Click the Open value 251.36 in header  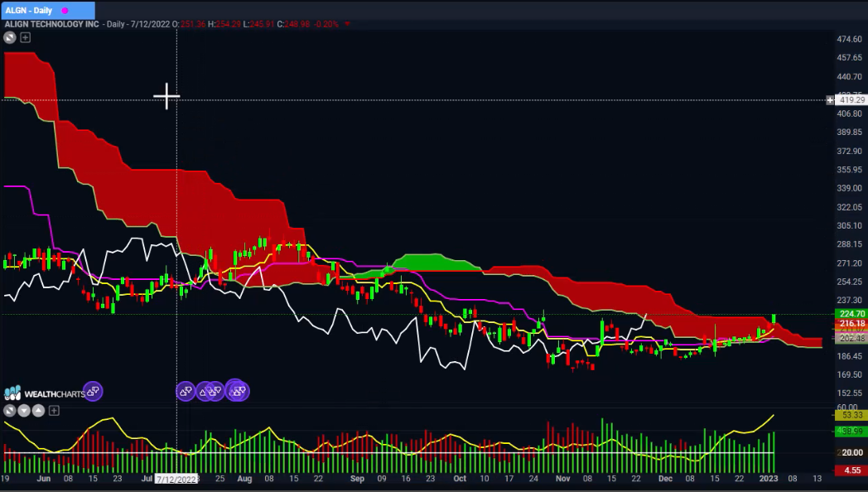click(193, 24)
